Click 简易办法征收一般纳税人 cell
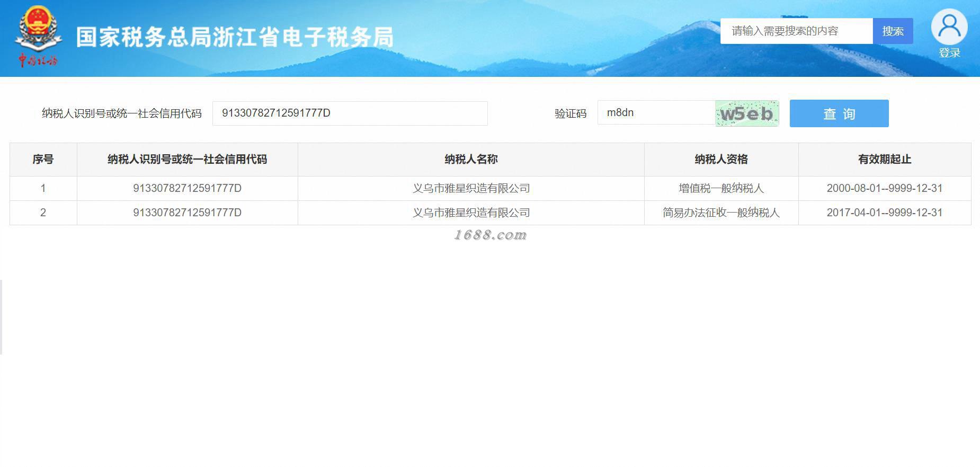 tap(721, 213)
